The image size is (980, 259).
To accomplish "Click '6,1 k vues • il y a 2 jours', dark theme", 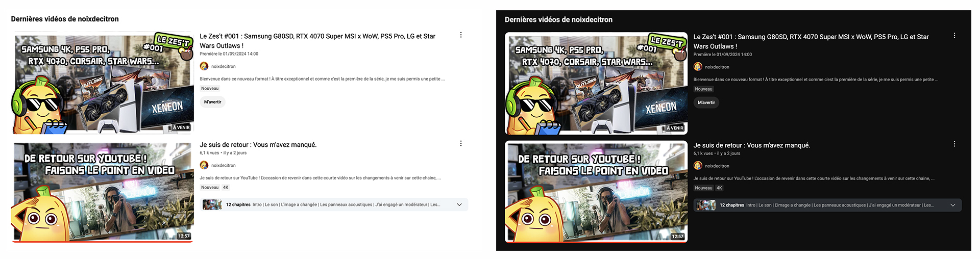I will (717, 153).
